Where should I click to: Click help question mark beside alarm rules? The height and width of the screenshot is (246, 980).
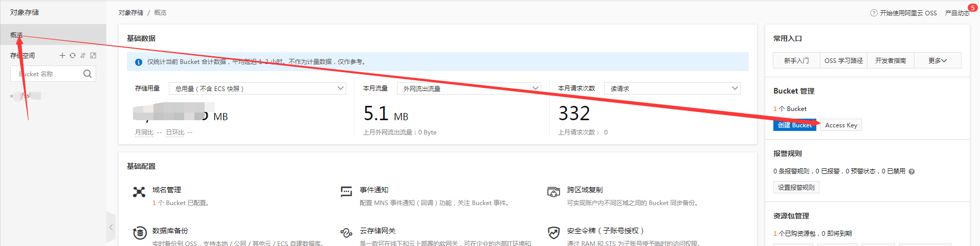(911, 172)
